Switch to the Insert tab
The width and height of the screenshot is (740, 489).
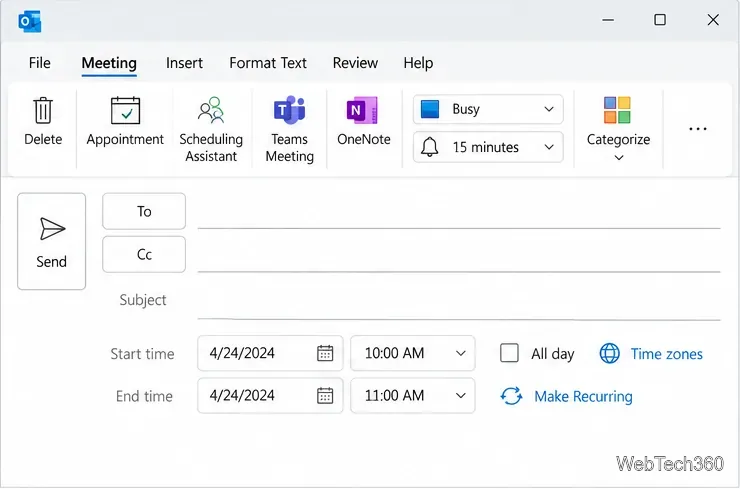[184, 63]
